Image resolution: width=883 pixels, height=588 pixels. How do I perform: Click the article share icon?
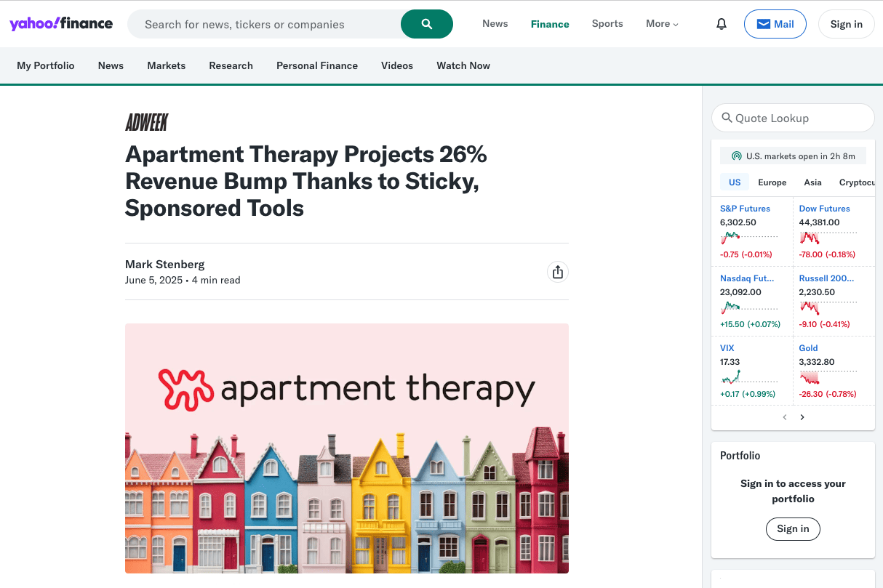tap(557, 272)
